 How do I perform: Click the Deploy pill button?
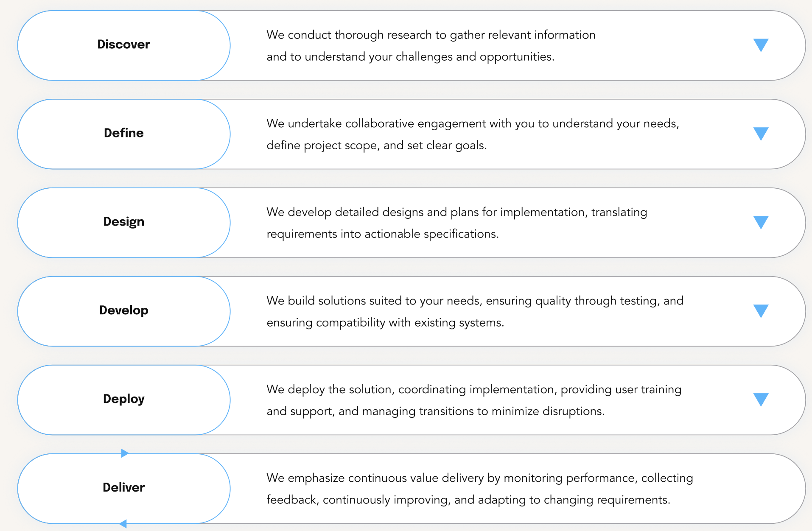click(123, 399)
